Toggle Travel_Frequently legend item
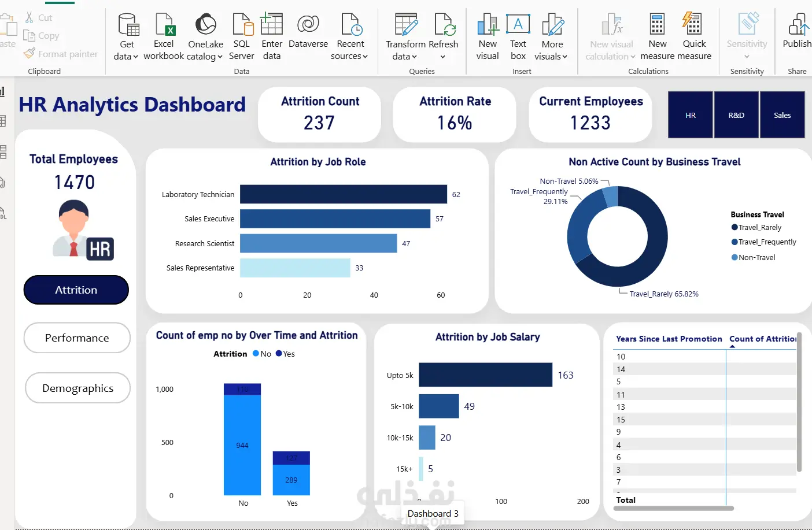The width and height of the screenshot is (812, 530). click(764, 242)
